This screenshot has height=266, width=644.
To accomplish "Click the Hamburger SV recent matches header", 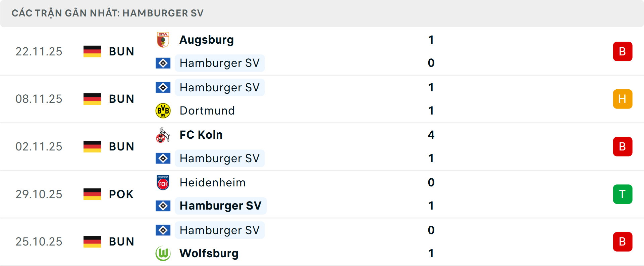I will coord(107,13).
